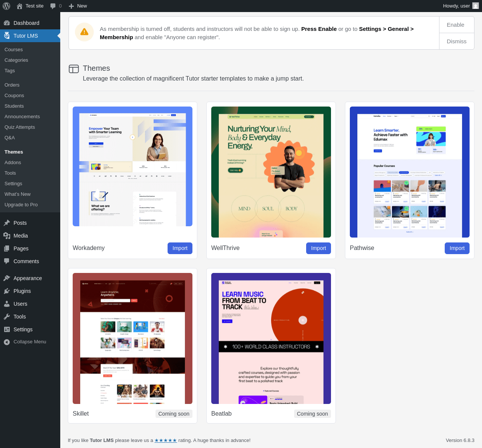Image resolution: width=482 pixels, height=448 pixels.
Task: Click Howdy, user account link
Action: click(456, 6)
